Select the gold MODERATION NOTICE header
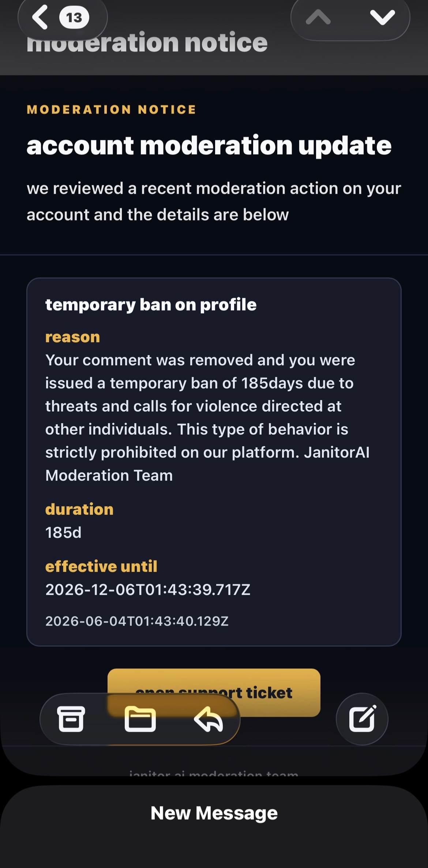The image size is (428, 868). pos(112,109)
